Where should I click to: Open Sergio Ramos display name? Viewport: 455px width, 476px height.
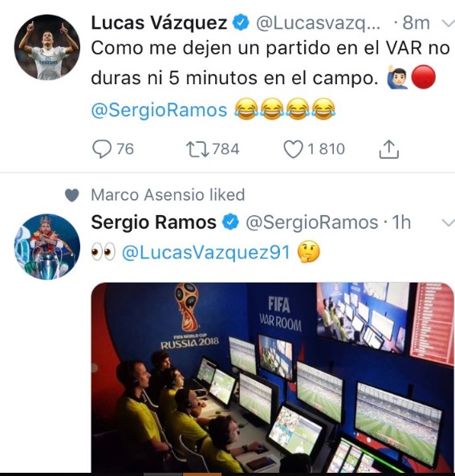(153, 222)
